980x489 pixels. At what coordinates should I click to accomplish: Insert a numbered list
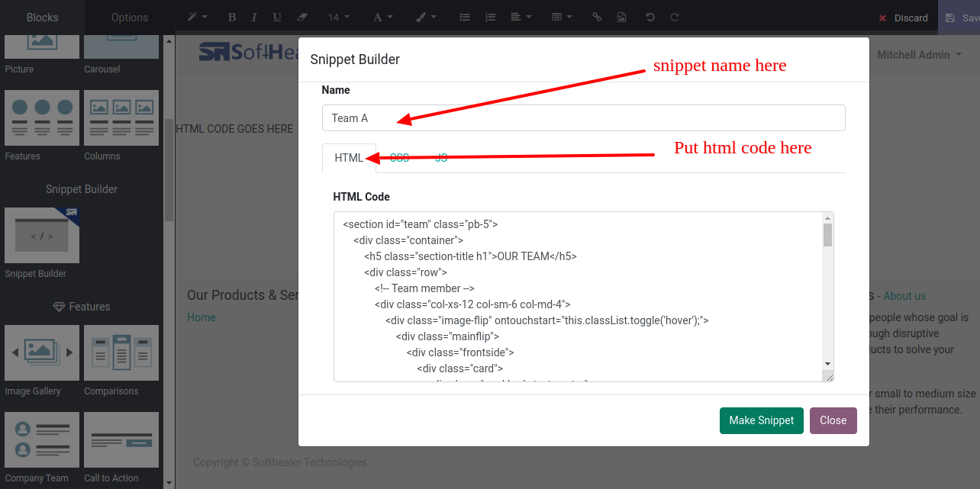coord(491,17)
